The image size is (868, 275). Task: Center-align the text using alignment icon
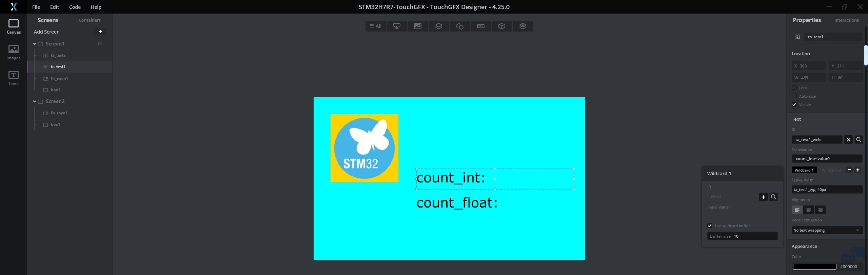click(x=808, y=210)
